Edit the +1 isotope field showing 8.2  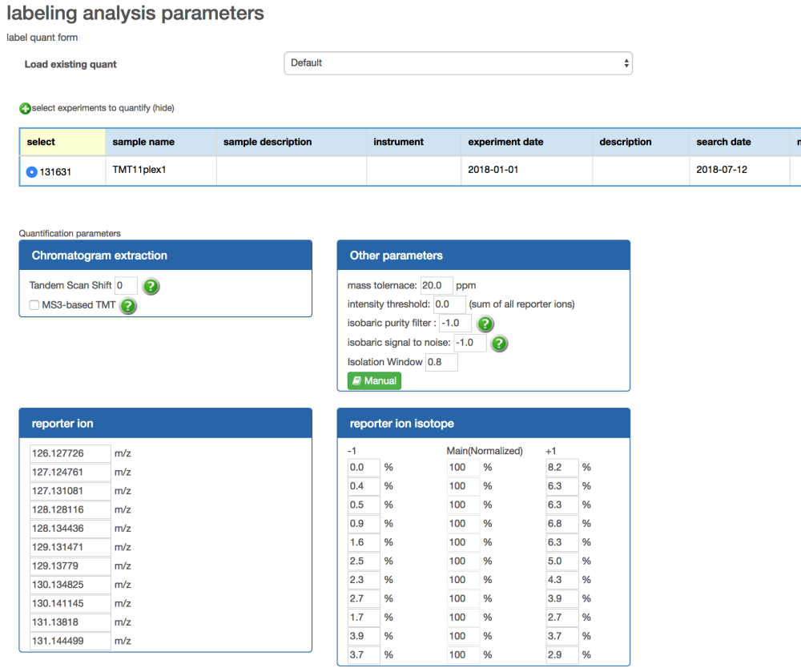pos(562,467)
